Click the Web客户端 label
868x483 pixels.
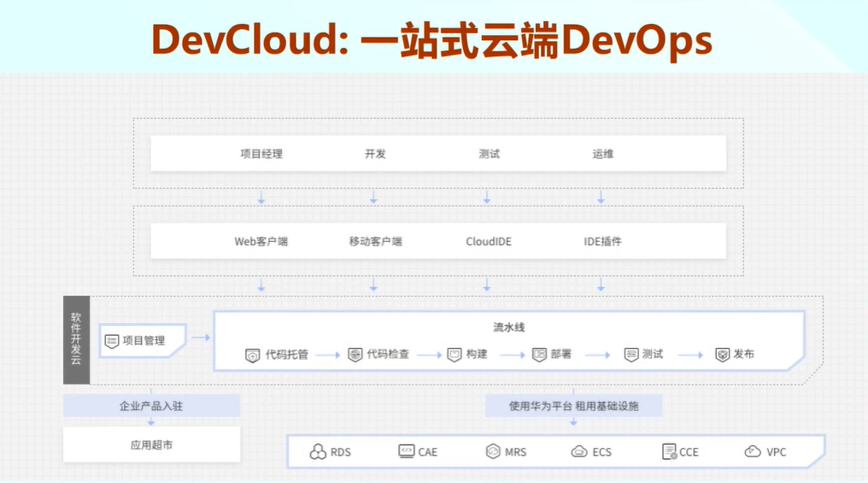click(261, 241)
